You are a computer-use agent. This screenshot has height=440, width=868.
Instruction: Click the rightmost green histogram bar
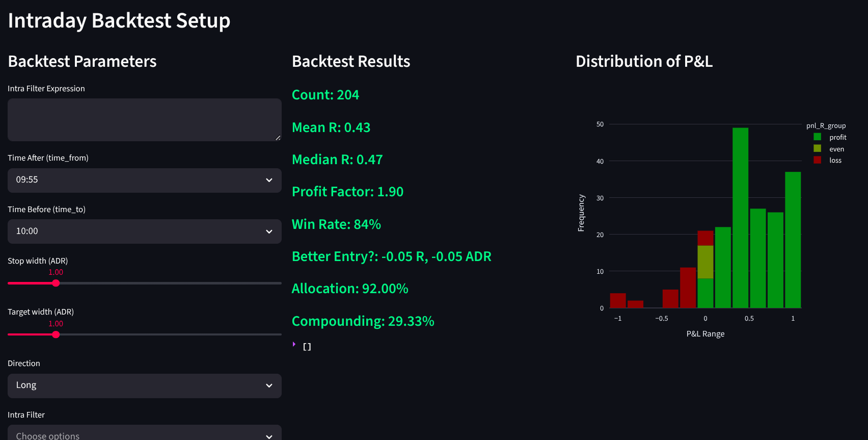click(793, 240)
